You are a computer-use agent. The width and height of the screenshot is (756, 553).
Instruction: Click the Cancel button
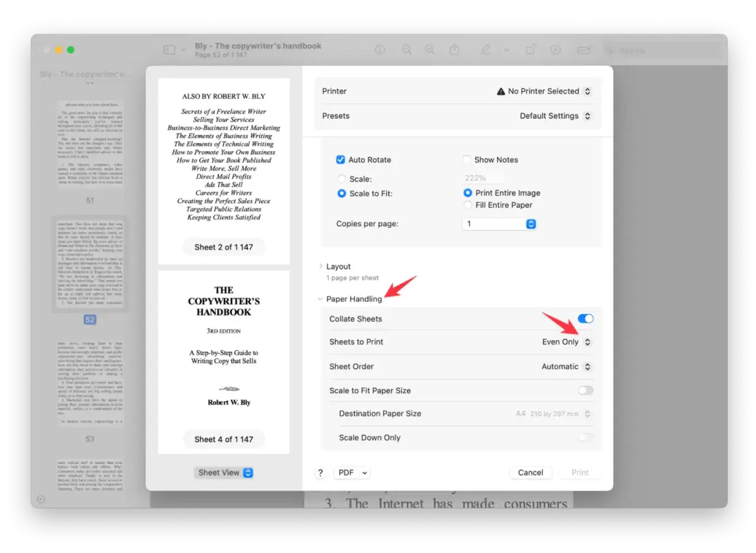(530, 473)
